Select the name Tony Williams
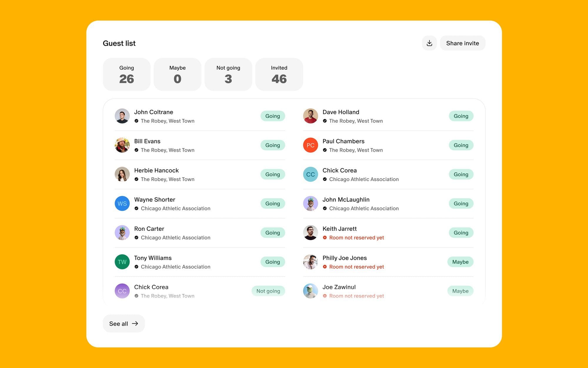Viewport: 588px width, 368px height. point(153,258)
